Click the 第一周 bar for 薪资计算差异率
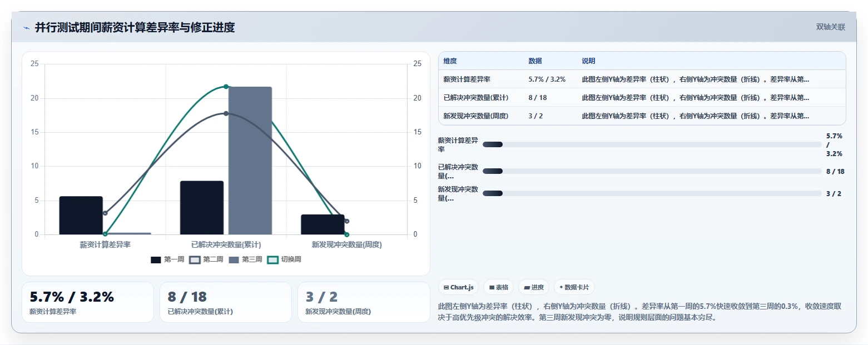This screenshot has width=868, height=345. coord(81,216)
